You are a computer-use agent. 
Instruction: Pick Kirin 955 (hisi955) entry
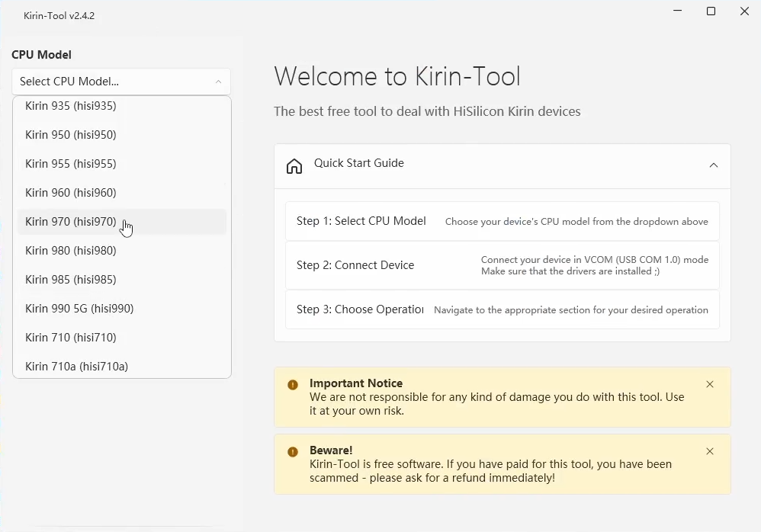coord(122,164)
